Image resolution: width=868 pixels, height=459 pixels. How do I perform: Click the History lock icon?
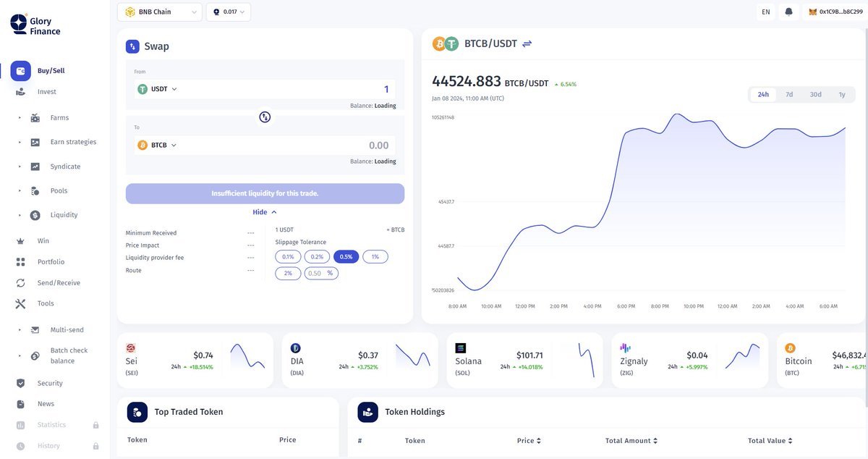95,446
